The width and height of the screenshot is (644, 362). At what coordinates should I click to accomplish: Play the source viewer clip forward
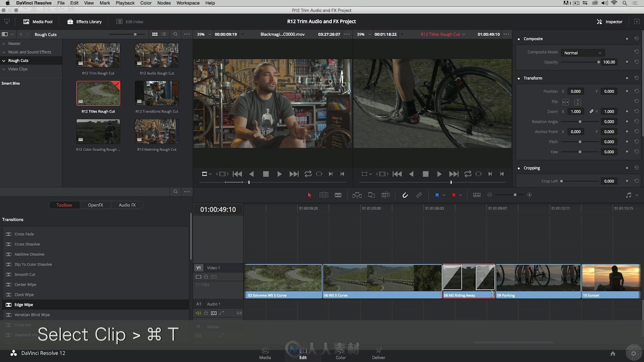pos(279,174)
